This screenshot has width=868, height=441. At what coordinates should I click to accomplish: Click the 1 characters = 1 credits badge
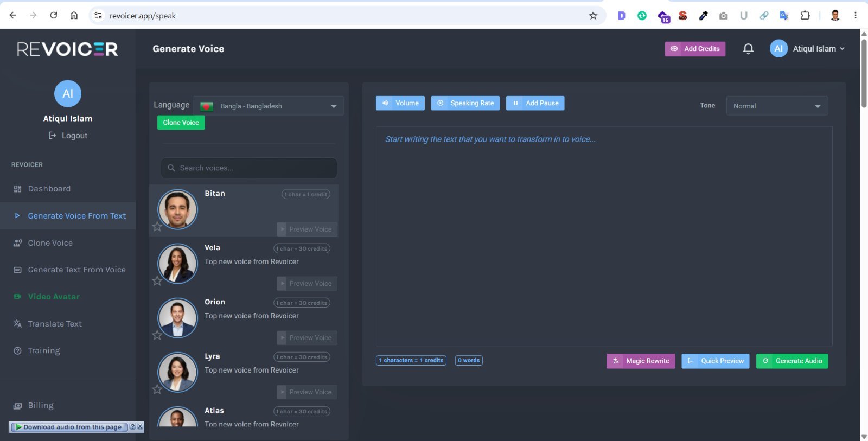coord(411,360)
